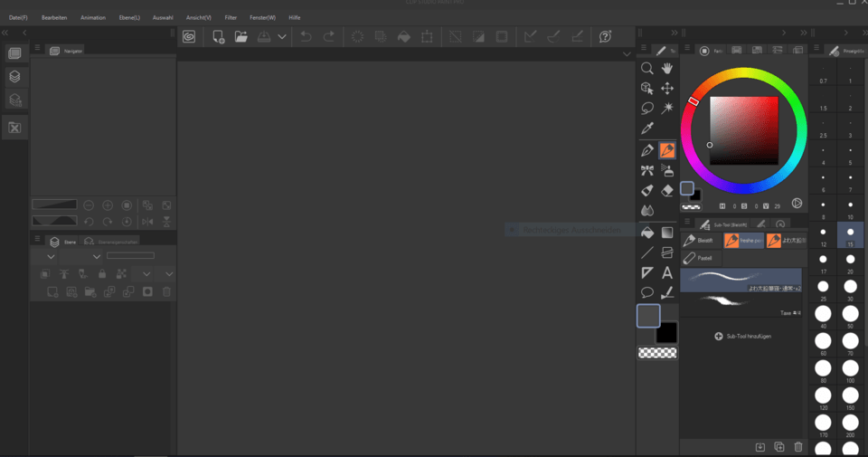Screen dimensions: 868x457
Task: Select the Ruler tool
Action: tap(646, 272)
